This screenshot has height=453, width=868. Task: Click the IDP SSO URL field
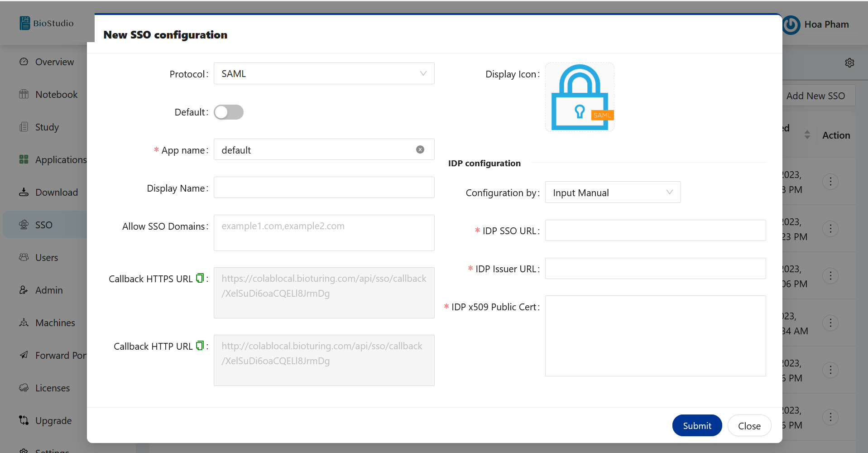[655, 231]
